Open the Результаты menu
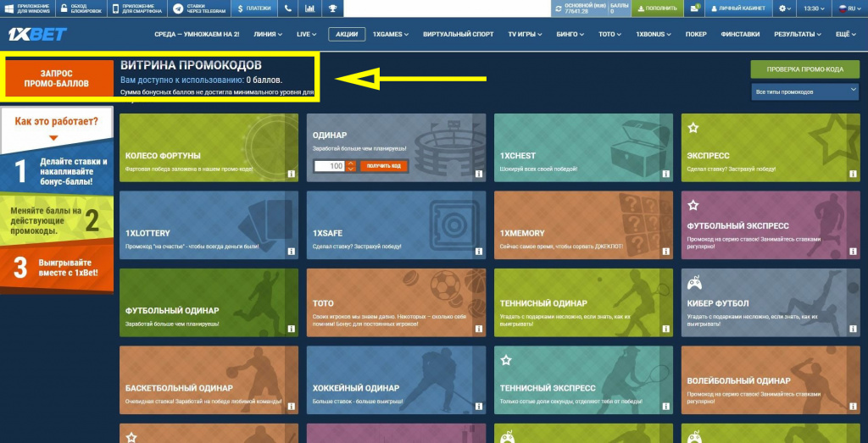Screen dimensions: 868x443 click(x=798, y=34)
